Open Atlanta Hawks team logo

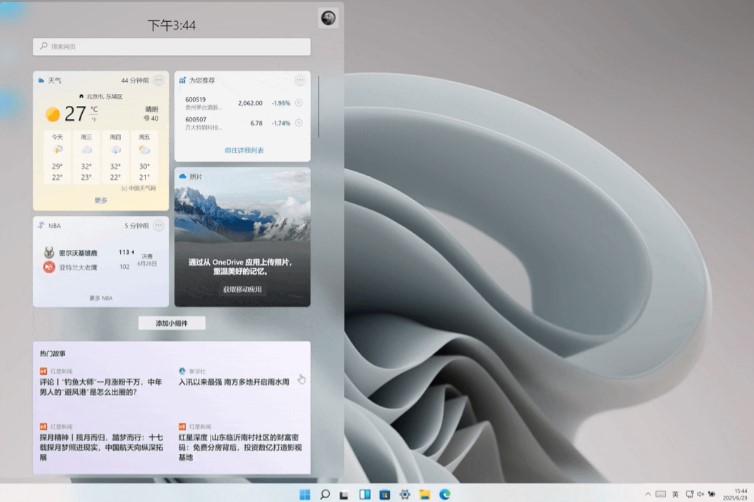click(x=49, y=267)
